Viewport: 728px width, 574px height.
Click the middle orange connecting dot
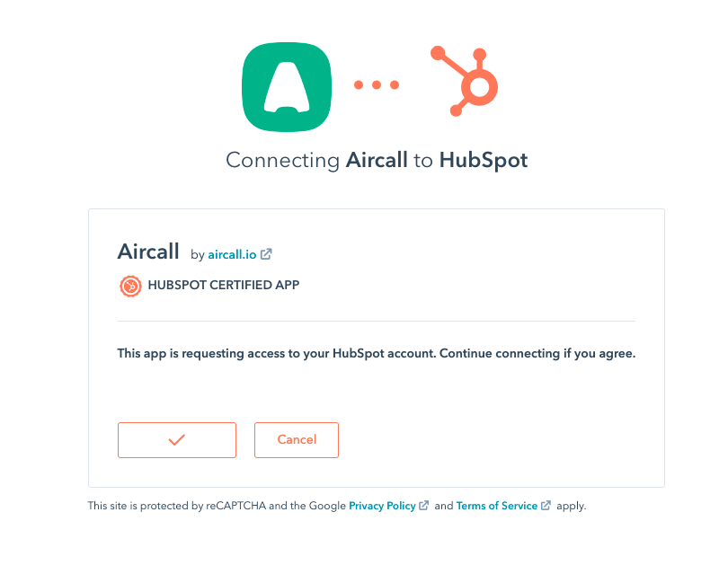[x=377, y=84]
